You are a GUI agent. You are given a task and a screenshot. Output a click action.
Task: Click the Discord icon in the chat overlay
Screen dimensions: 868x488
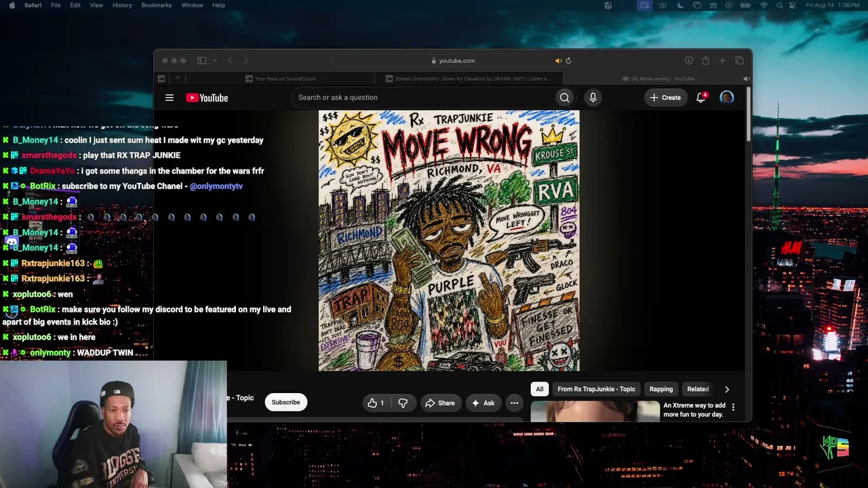point(12,242)
